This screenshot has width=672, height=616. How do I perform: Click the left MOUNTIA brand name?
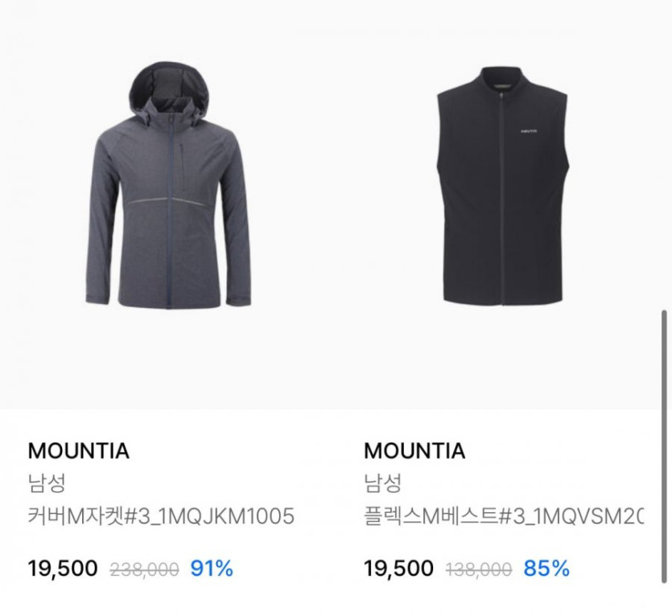click(x=78, y=450)
